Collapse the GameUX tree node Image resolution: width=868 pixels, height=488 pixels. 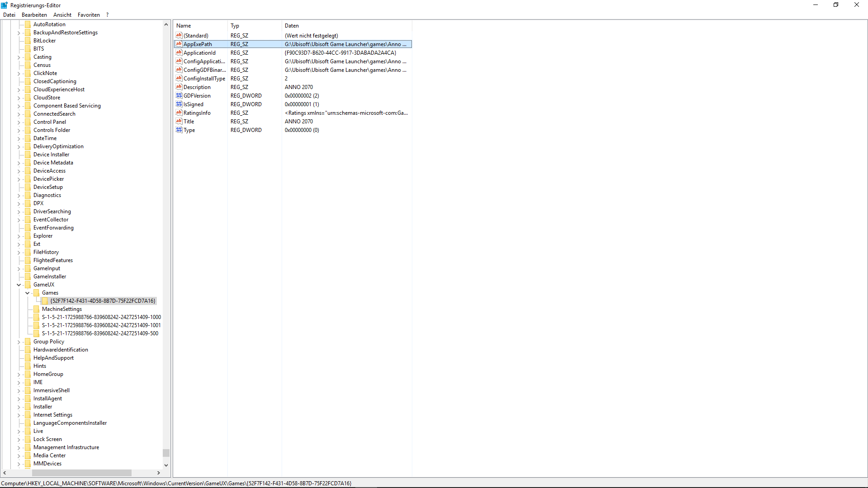pyautogui.click(x=19, y=285)
